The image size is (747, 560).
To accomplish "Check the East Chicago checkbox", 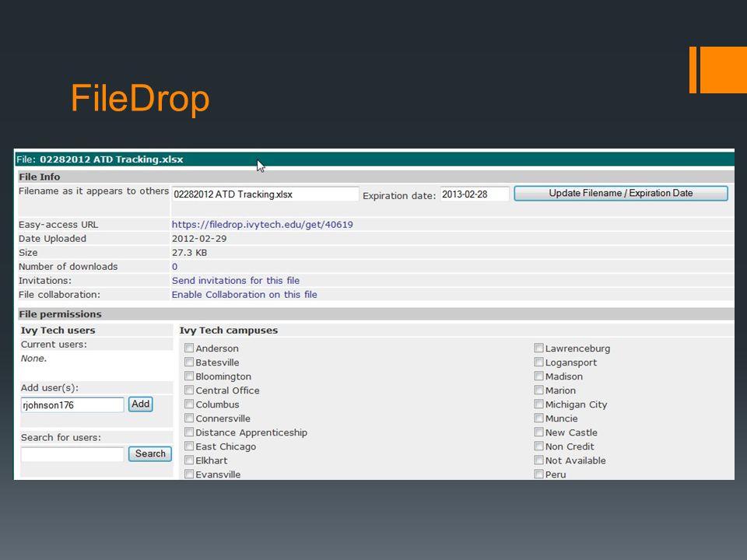I will pyautogui.click(x=189, y=446).
